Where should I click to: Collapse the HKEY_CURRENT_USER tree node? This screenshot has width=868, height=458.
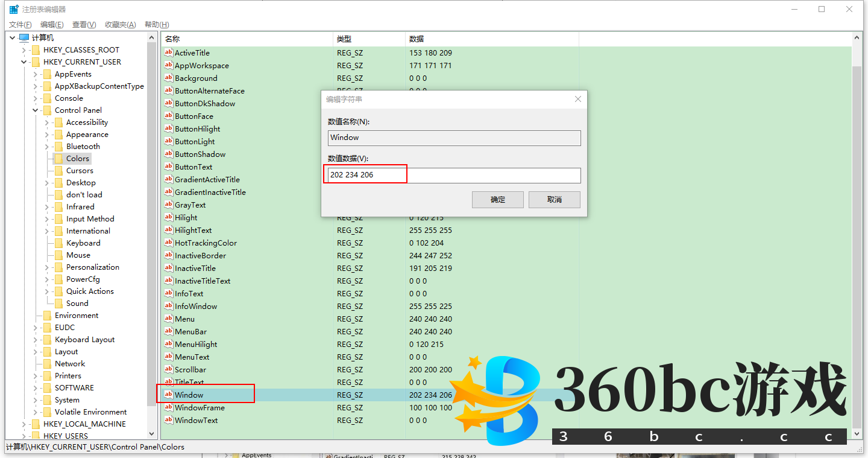(24, 62)
